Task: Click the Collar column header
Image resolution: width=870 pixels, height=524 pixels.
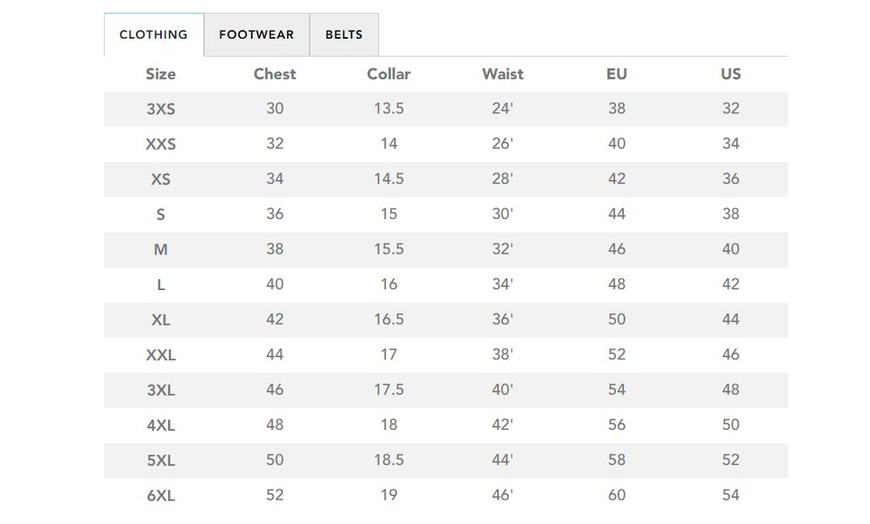Action: coord(389,74)
